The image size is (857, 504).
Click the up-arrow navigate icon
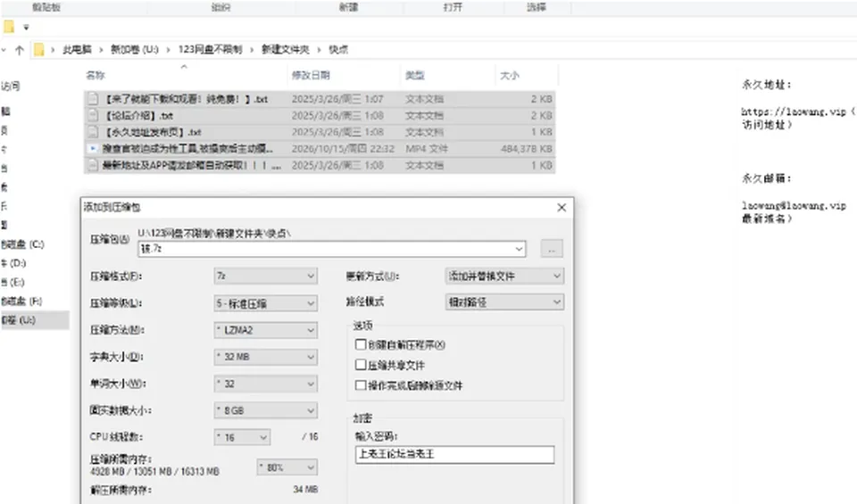[x=20, y=50]
